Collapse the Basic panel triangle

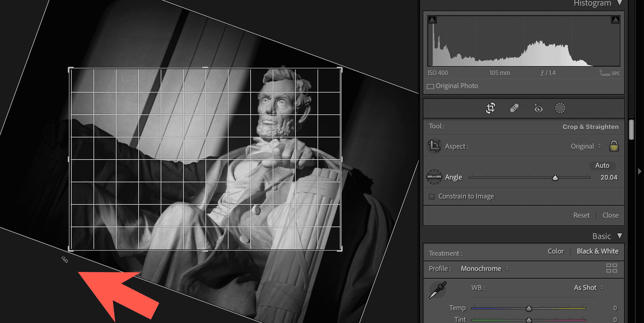tap(620, 236)
